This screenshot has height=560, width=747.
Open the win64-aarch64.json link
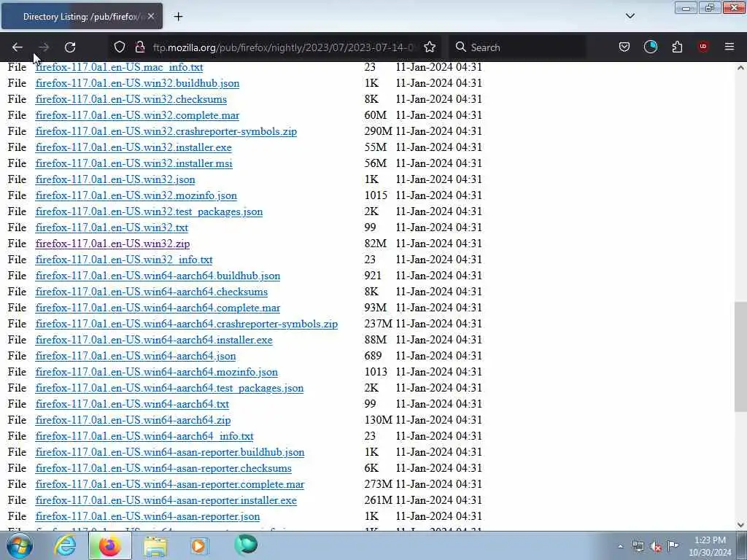135,356
